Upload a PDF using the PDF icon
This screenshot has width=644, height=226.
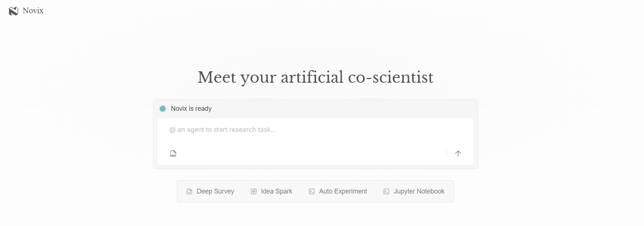tap(173, 154)
